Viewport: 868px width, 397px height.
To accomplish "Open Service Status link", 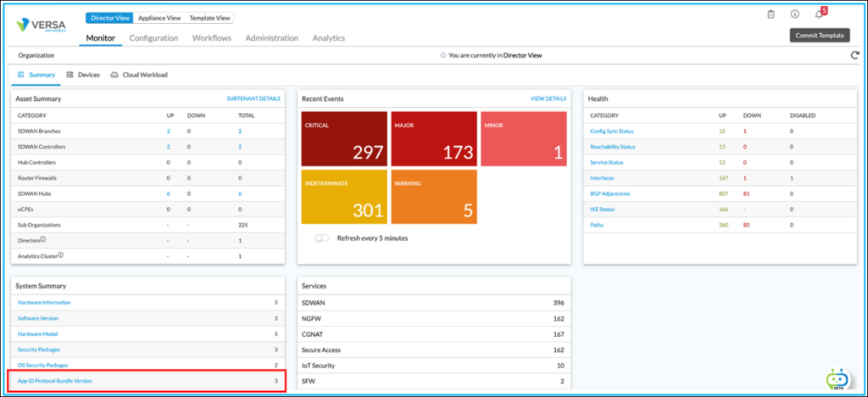I will point(607,162).
